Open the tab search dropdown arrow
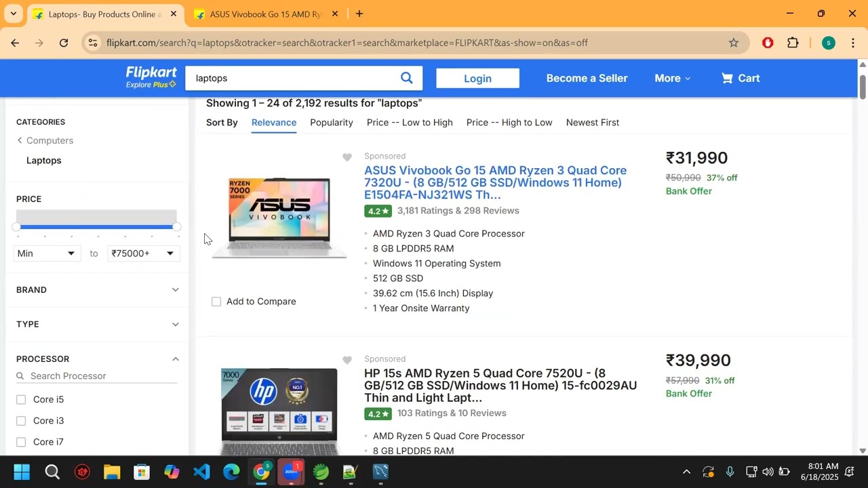This screenshot has height=488, width=868. pyautogui.click(x=13, y=14)
